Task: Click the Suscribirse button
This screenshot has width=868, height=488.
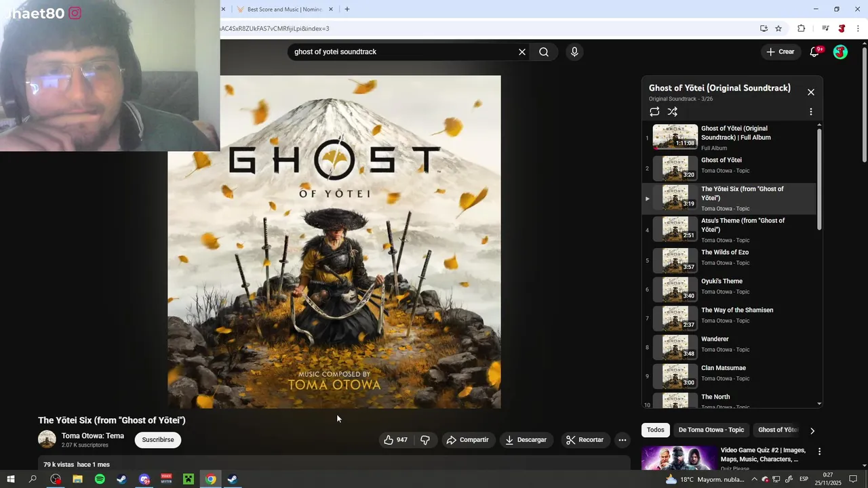Action: click(158, 440)
